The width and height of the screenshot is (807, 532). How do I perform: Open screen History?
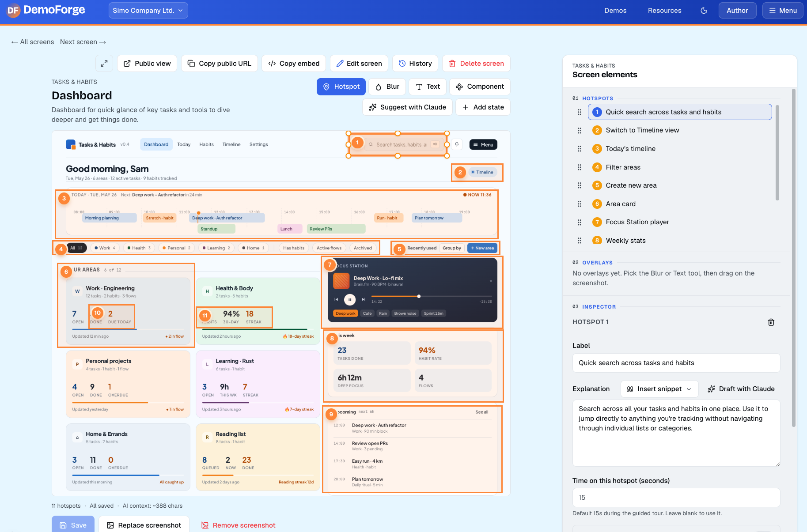click(x=415, y=64)
